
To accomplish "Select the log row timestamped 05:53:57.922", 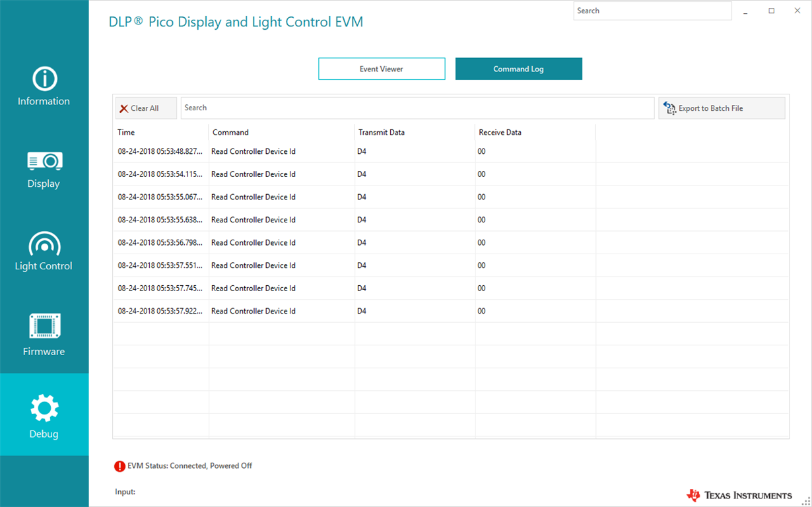I will click(451, 311).
